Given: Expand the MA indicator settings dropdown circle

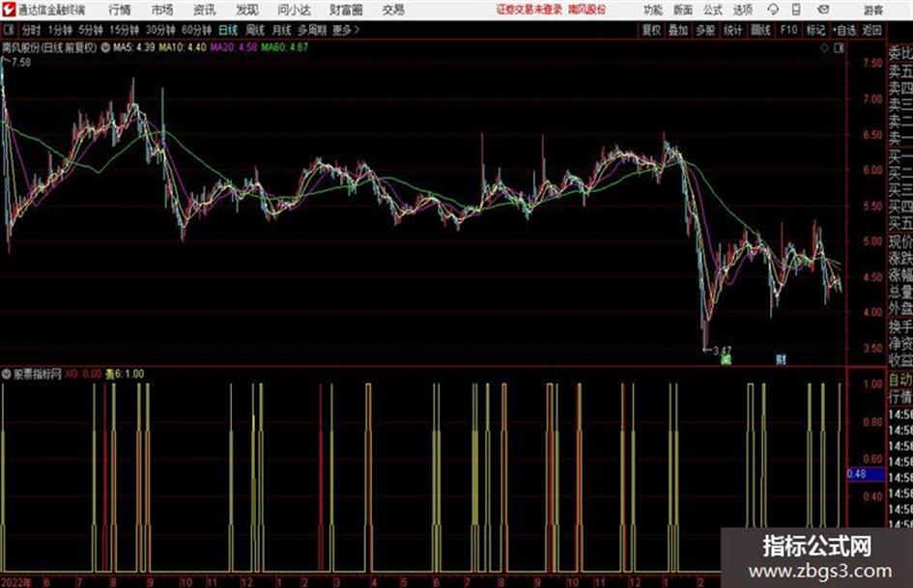Looking at the screenshot, I should (x=105, y=47).
